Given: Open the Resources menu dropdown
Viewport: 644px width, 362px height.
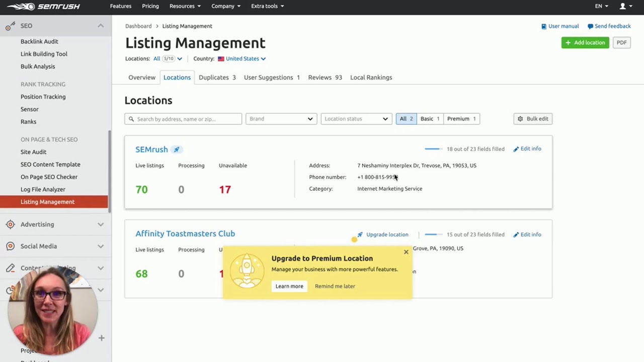Looking at the screenshot, I should click(185, 6).
